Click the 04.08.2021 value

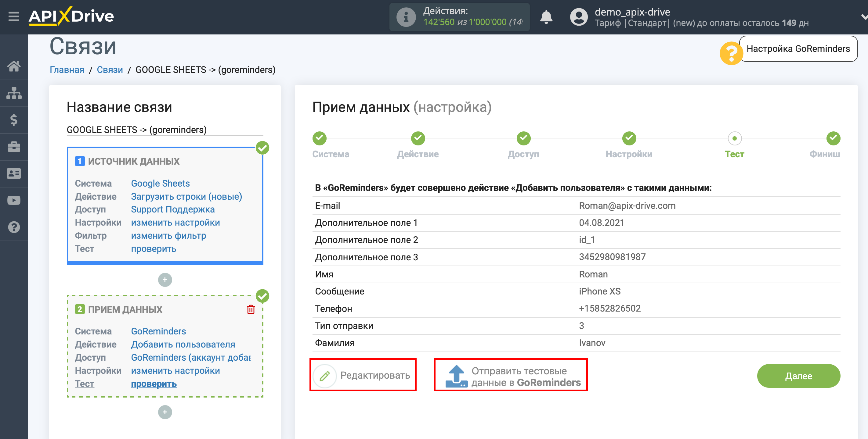(x=602, y=223)
